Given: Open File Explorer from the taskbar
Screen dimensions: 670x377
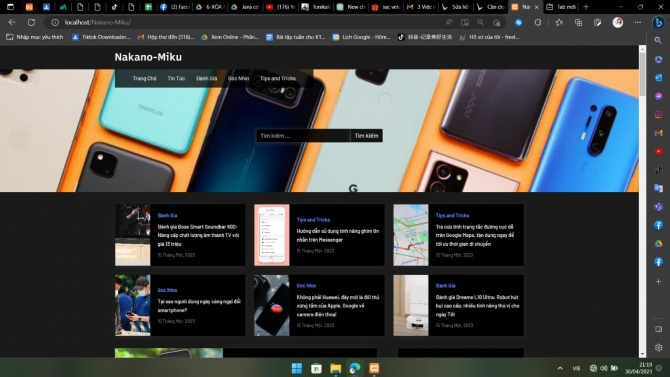Looking at the screenshot, I should [x=335, y=368].
